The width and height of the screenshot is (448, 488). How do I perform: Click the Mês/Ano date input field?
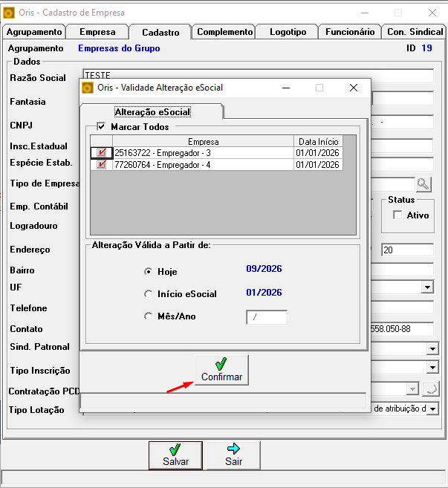click(267, 317)
